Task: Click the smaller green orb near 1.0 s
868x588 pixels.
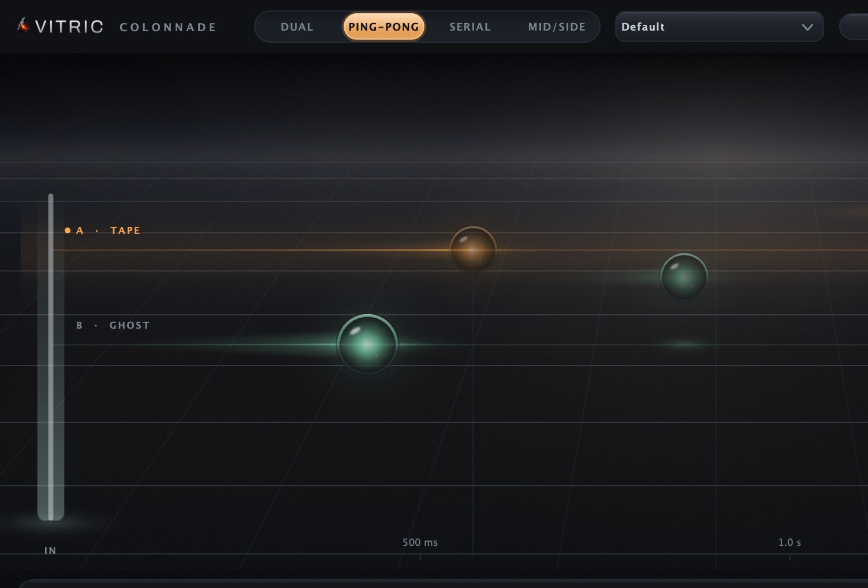Action: (684, 277)
